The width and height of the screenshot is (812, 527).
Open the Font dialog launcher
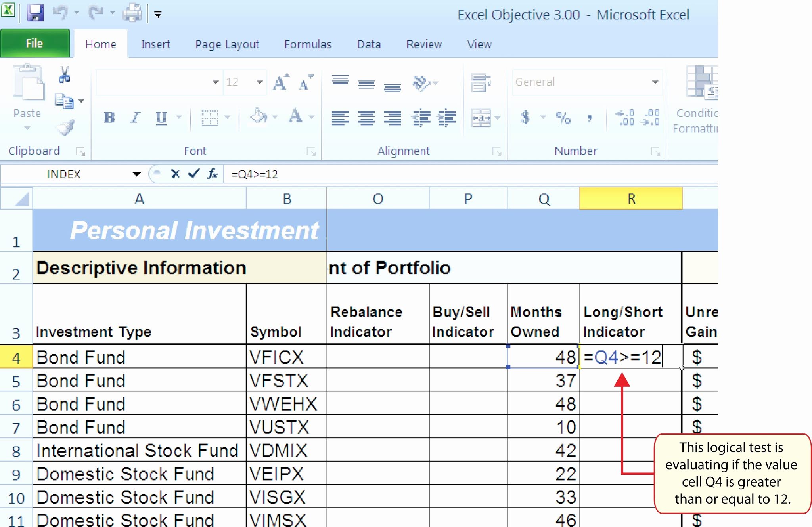coord(311,151)
